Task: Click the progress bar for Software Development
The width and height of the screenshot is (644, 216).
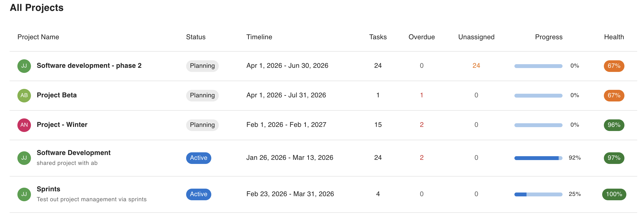Action: tap(538, 158)
